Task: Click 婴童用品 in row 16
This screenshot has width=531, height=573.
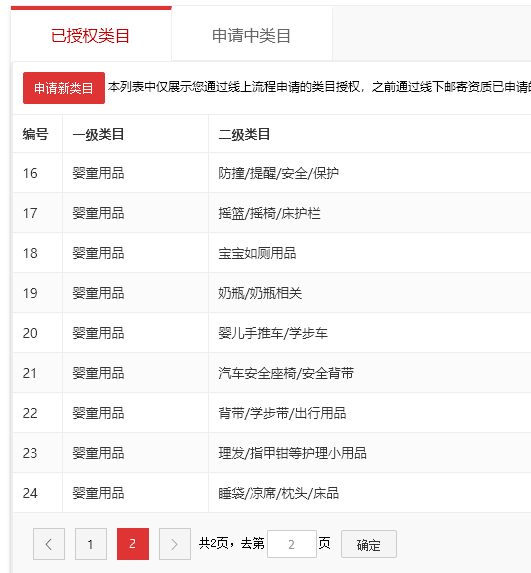Action: (x=98, y=173)
